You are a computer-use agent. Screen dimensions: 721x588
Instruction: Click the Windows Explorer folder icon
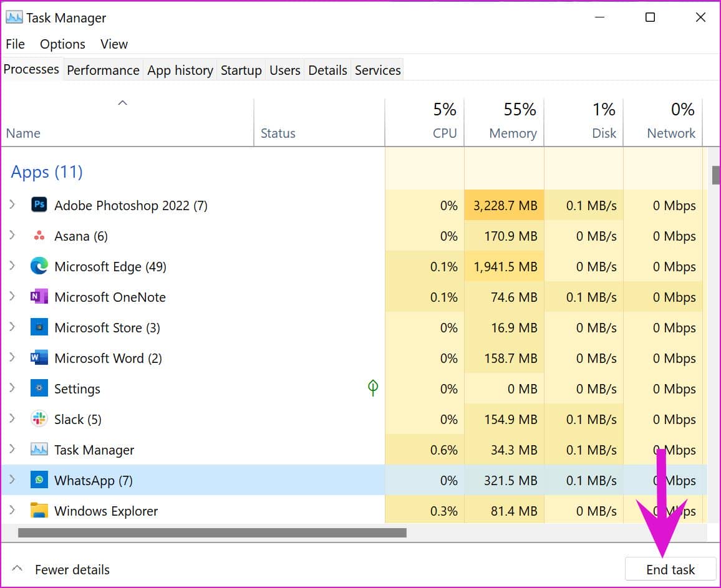tap(39, 511)
